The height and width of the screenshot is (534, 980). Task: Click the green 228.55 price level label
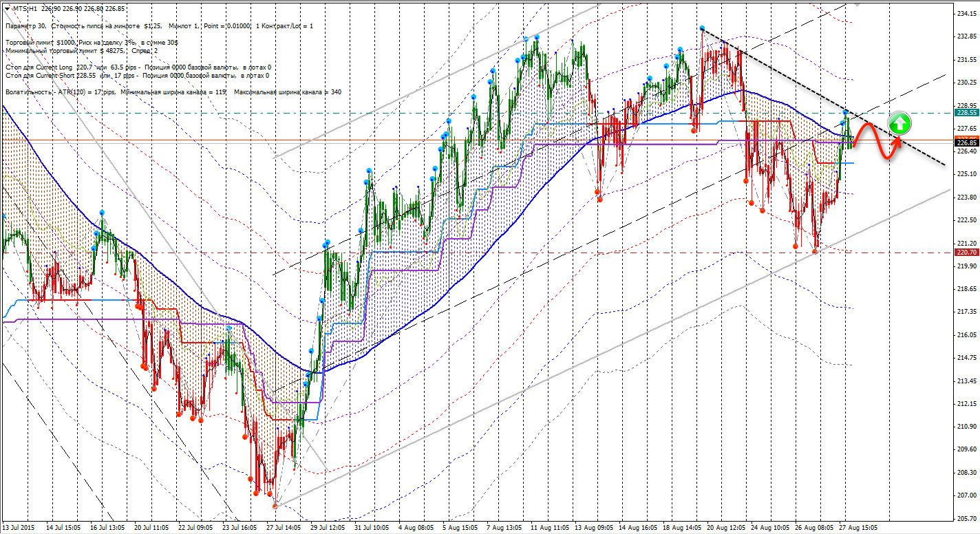[x=967, y=112]
